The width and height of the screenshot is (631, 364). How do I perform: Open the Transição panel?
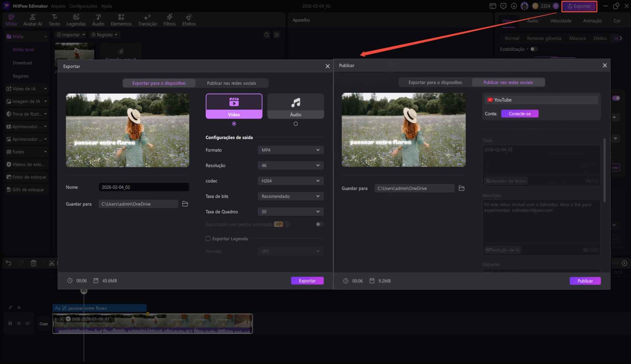pyautogui.click(x=147, y=20)
